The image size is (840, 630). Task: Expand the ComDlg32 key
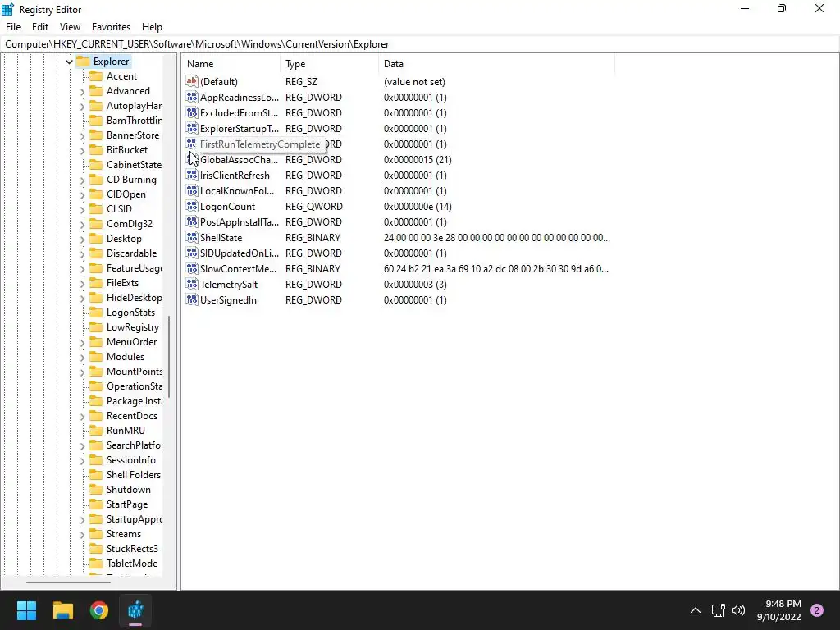tap(82, 225)
